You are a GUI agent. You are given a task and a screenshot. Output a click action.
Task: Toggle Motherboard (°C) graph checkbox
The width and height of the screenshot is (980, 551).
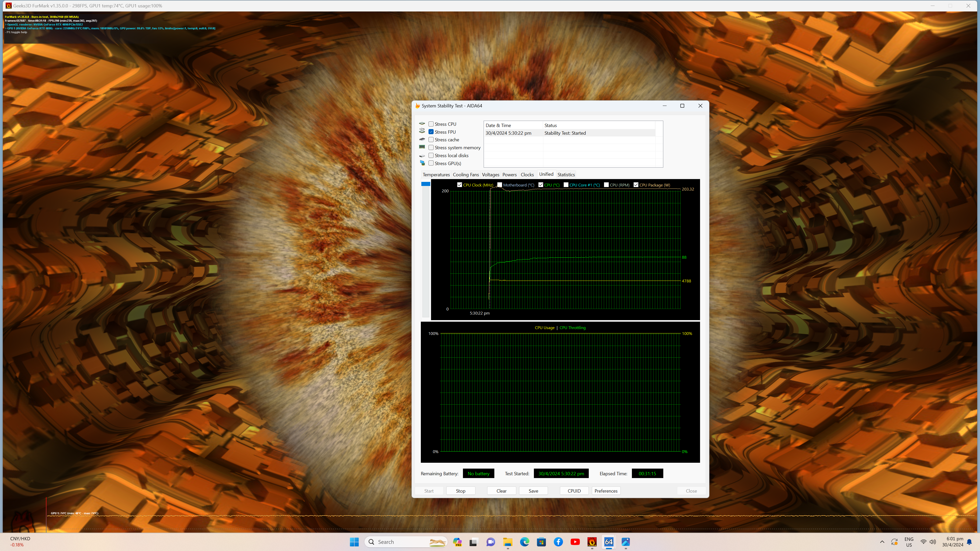point(499,185)
